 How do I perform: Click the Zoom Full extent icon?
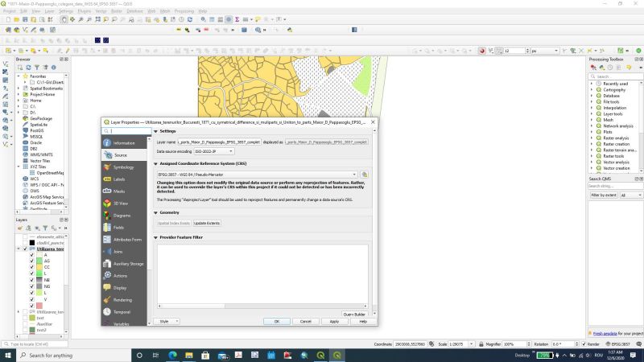point(97,19)
